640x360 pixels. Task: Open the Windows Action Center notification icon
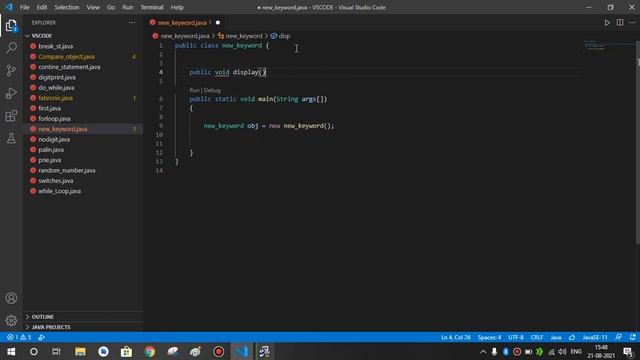(628, 351)
